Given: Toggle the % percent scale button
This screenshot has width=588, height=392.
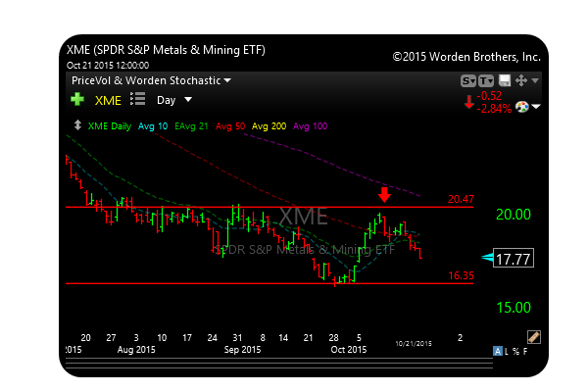Looking at the screenshot, I should click(516, 352).
